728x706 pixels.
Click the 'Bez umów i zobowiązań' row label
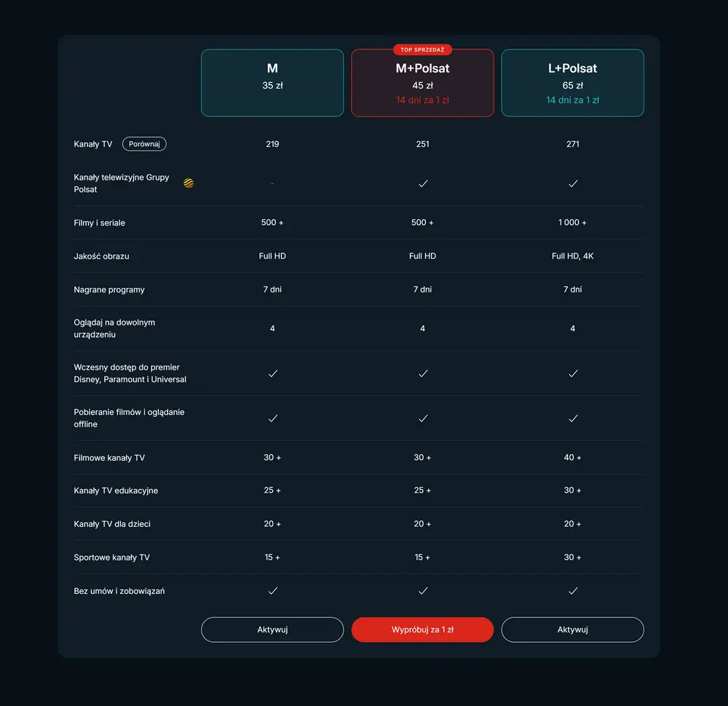pyautogui.click(x=119, y=591)
